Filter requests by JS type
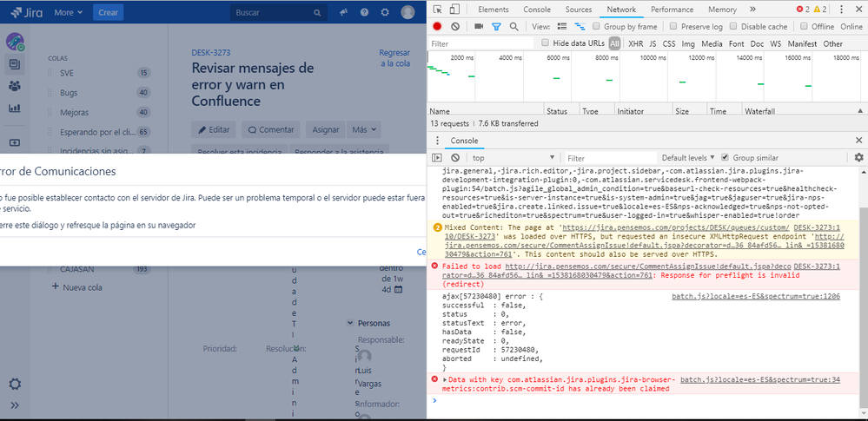Screen dimensions: 868x421 point(653,43)
